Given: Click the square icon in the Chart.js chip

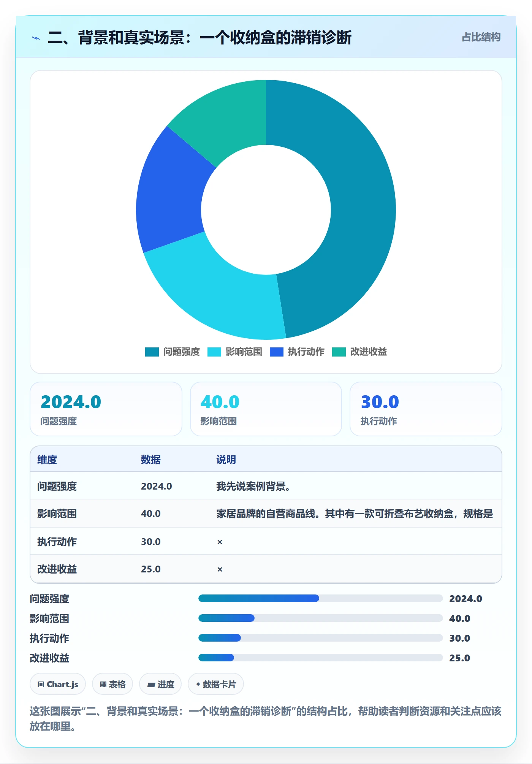Looking at the screenshot, I should tap(41, 685).
